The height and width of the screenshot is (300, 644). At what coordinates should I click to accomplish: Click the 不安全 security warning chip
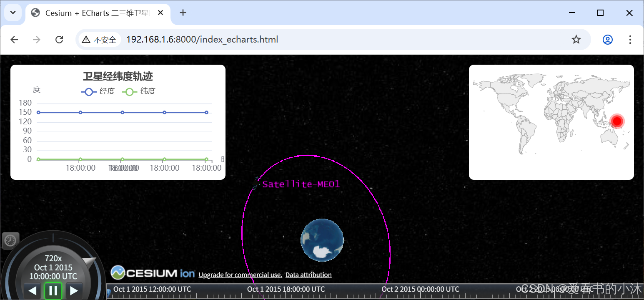coord(99,40)
